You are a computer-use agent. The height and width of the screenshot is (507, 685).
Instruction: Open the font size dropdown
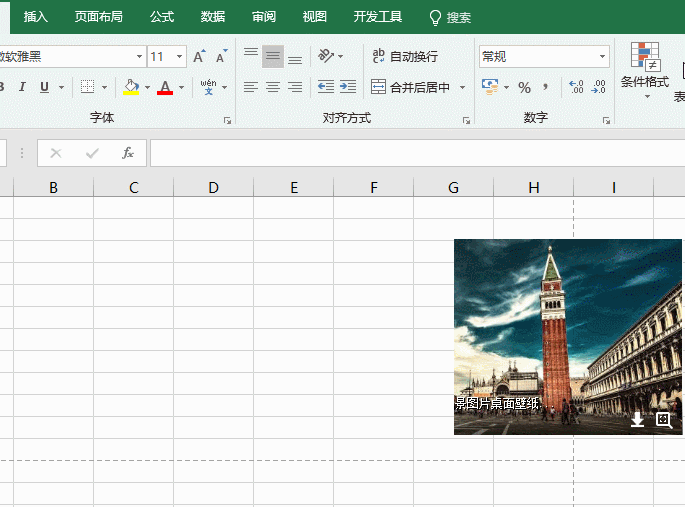click(180, 56)
